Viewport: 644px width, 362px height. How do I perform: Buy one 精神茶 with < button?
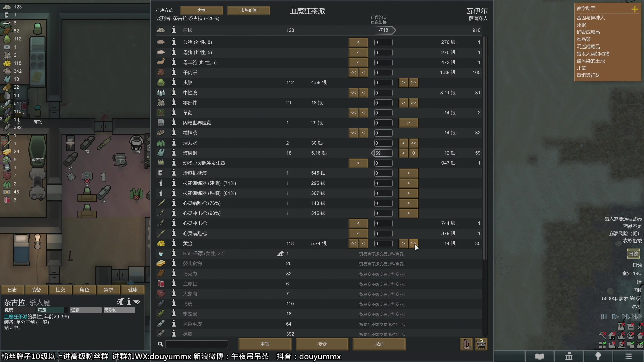[363, 133]
